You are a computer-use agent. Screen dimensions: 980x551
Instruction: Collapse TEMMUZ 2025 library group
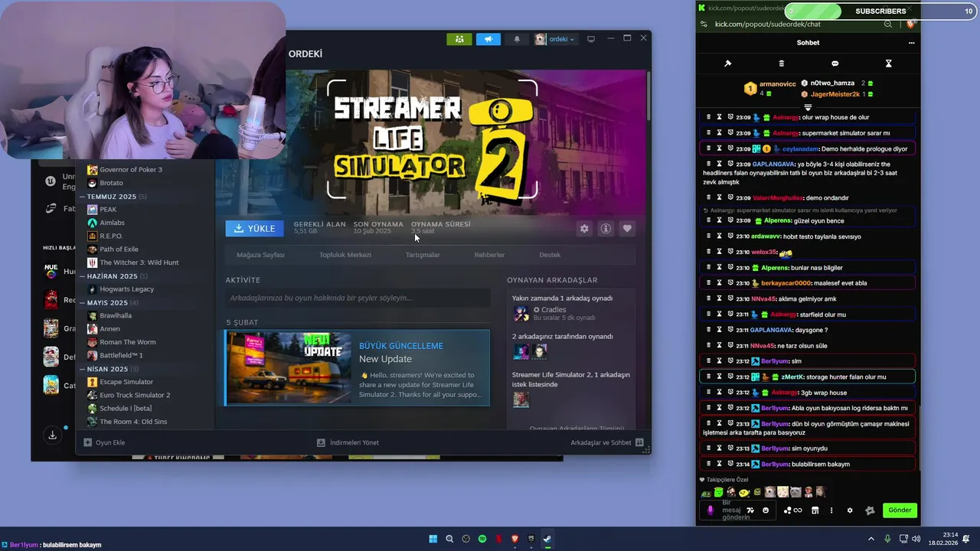click(112, 197)
